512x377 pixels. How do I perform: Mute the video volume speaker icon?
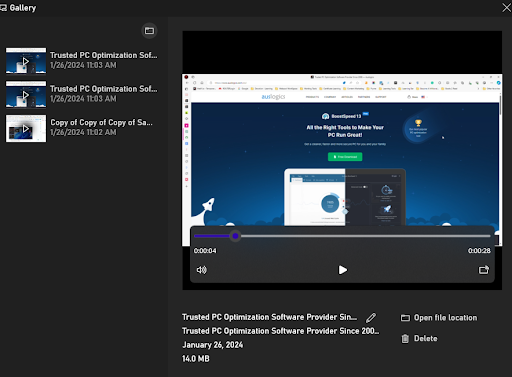point(202,270)
